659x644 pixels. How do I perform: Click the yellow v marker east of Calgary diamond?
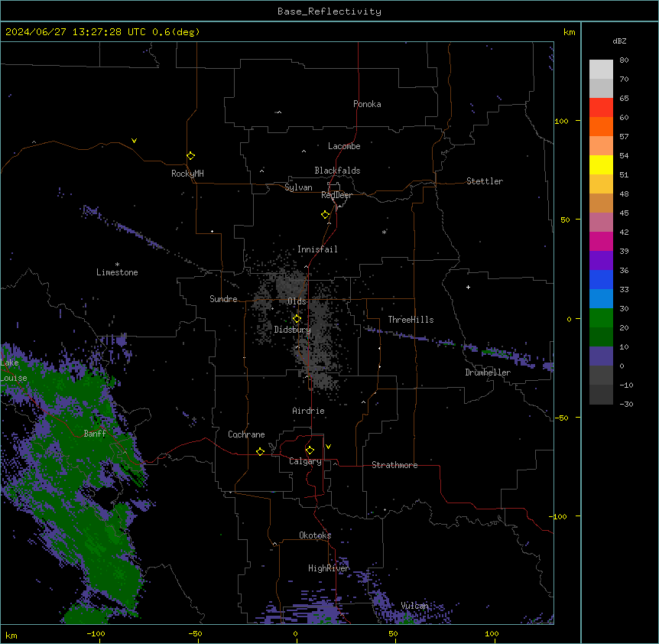click(x=328, y=447)
